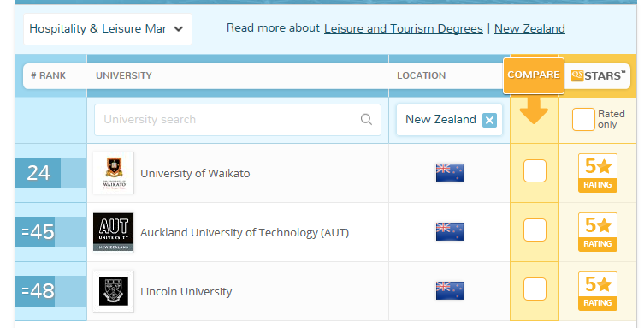The height and width of the screenshot is (328, 644).
Task: Open Waikato's 5 star rating badge
Action: pyautogui.click(x=598, y=173)
